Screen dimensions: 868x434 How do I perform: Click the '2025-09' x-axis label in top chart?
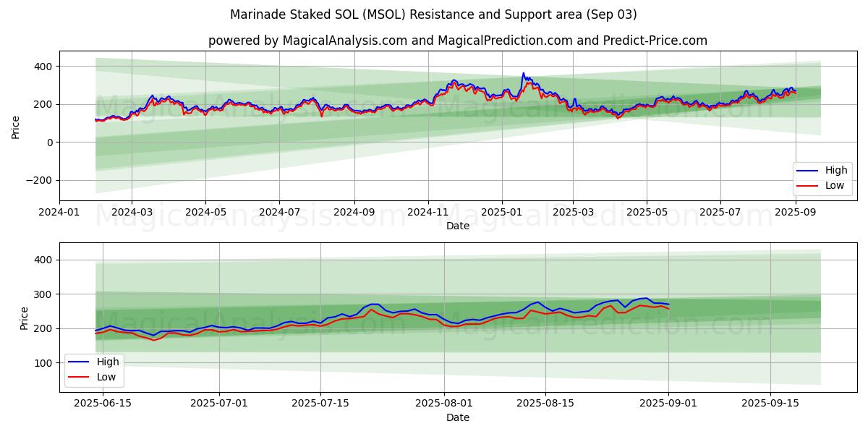pos(796,213)
